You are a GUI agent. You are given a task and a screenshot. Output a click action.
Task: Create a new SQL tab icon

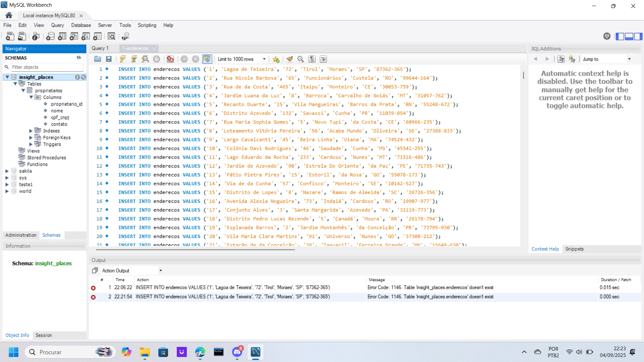pos(10,36)
